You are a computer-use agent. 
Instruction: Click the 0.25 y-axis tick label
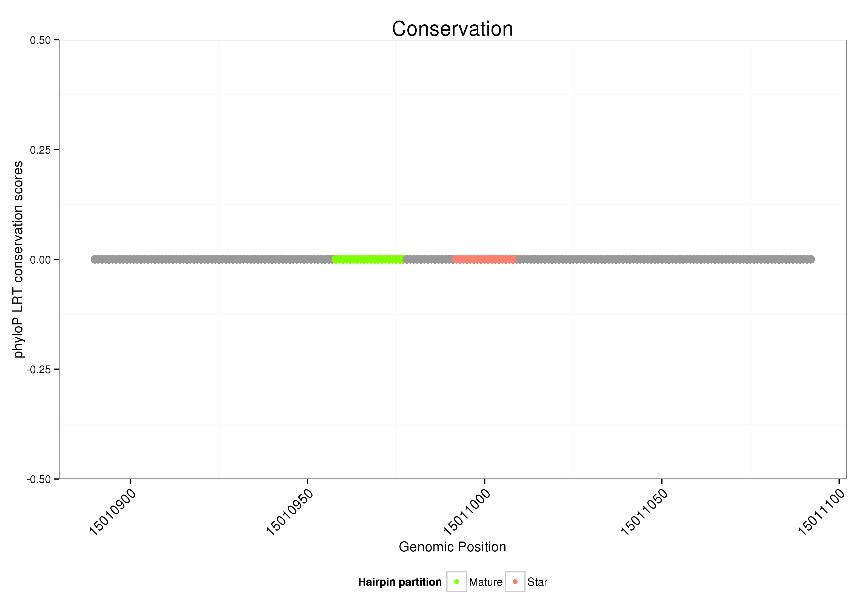tap(40, 150)
